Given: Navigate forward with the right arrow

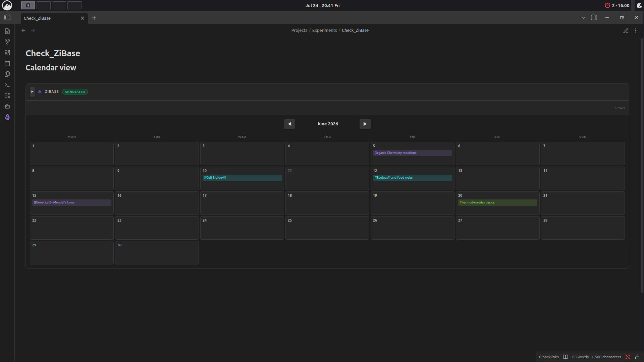Looking at the screenshot, I should 33,31.
